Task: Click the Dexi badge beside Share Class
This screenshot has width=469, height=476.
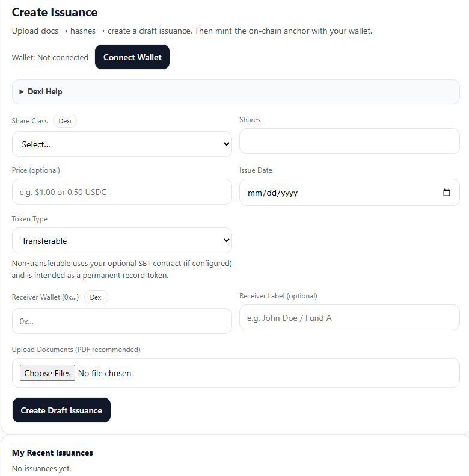Action: coord(65,121)
